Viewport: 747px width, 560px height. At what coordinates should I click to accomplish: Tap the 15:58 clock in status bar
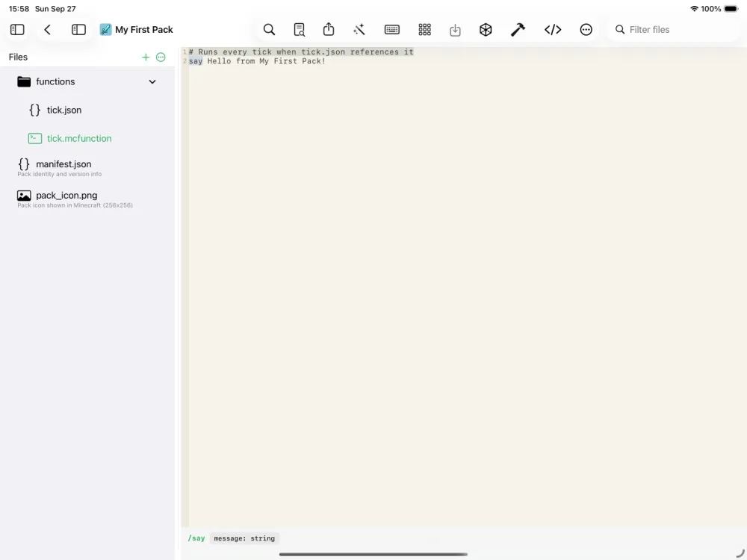click(x=19, y=8)
